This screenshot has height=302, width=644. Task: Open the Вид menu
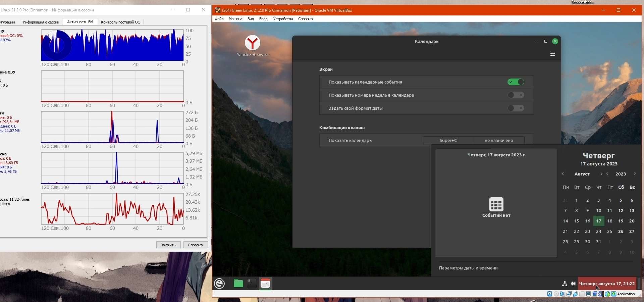pos(251,19)
